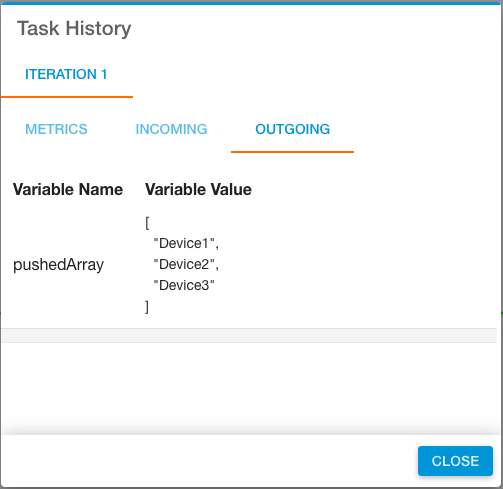503x489 pixels.
Task: Click the Task History dialog title
Action: (x=74, y=28)
